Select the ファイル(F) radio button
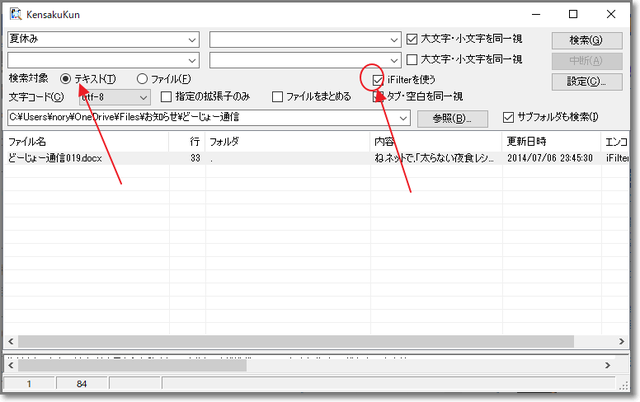Screen dimensions: 640x402 click(142, 78)
